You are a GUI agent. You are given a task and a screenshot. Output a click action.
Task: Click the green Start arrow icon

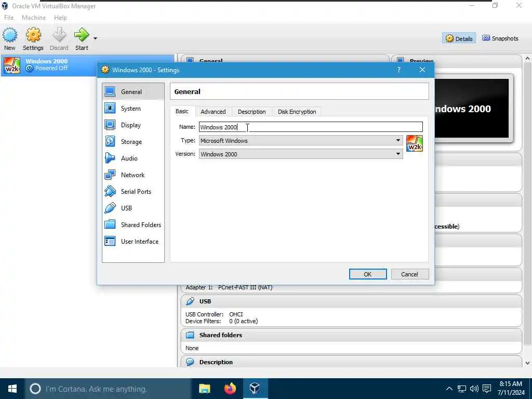[x=82, y=35]
